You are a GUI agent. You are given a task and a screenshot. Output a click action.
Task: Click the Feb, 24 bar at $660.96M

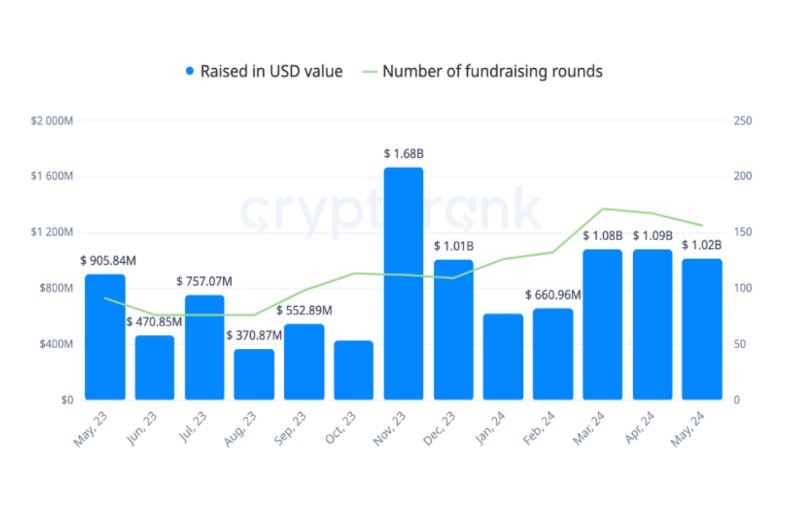pyautogui.click(x=553, y=354)
